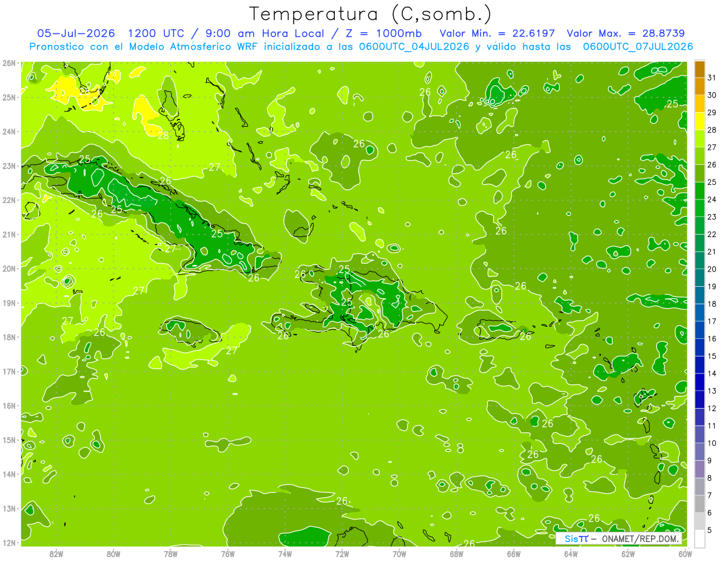Click the "21N" latitude axis label

9,235
